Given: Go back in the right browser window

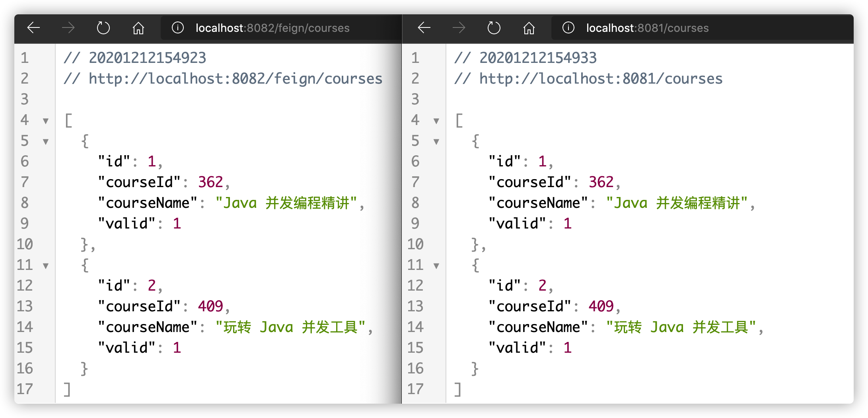Looking at the screenshot, I should point(424,28).
